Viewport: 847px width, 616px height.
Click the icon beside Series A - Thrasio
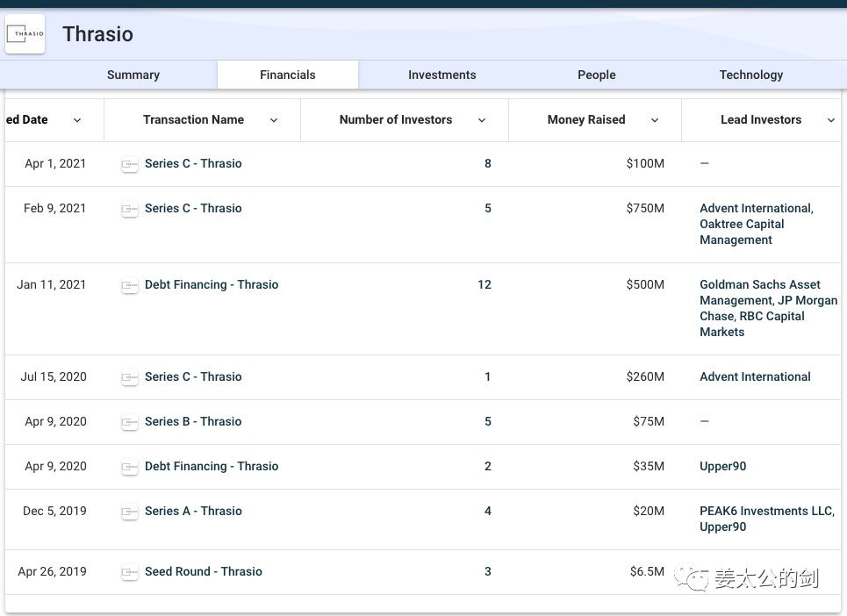click(130, 512)
